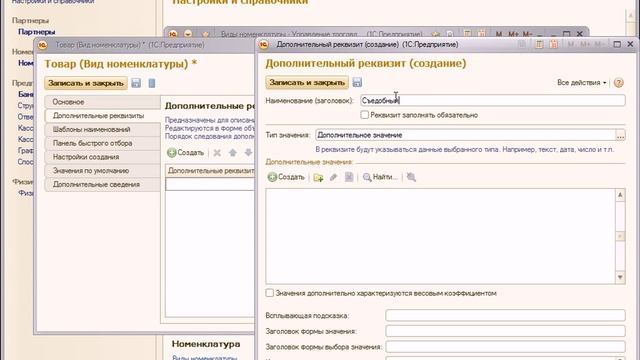The height and width of the screenshot is (360, 640).
Task: Click the calendar icon in Дополнительный реквизит title bar
Action: tap(553, 44)
